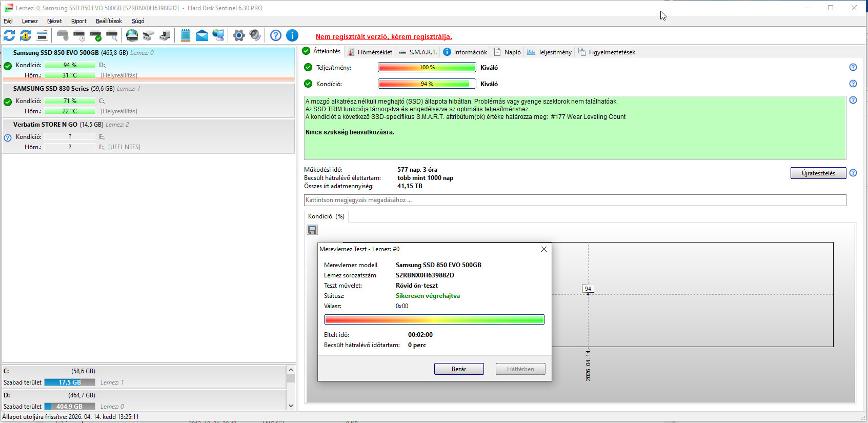The height and width of the screenshot is (423, 868).
Task: Click the disk with magnifier surface test icon
Action: point(112,35)
